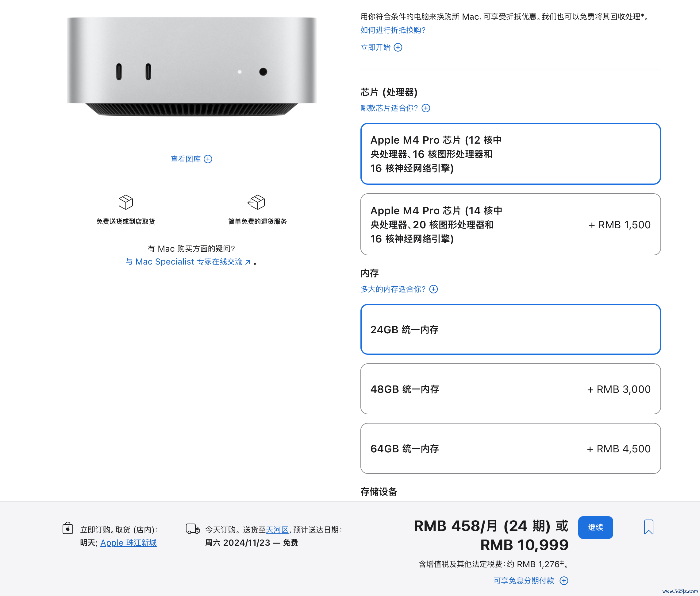The width and height of the screenshot is (700, 596).
Task: Click the plus icon beside 立即开始
Action: point(398,47)
